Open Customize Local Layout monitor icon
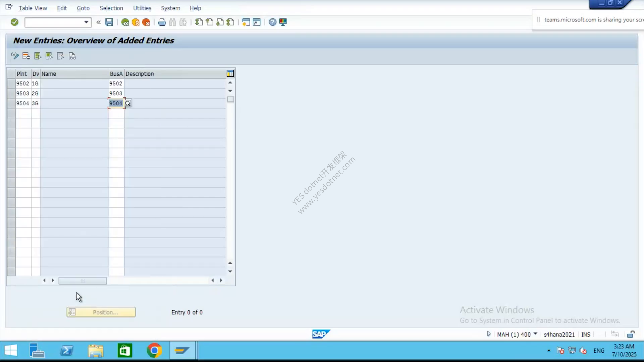This screenshot has height=362, width=644. tap(283, 22)
